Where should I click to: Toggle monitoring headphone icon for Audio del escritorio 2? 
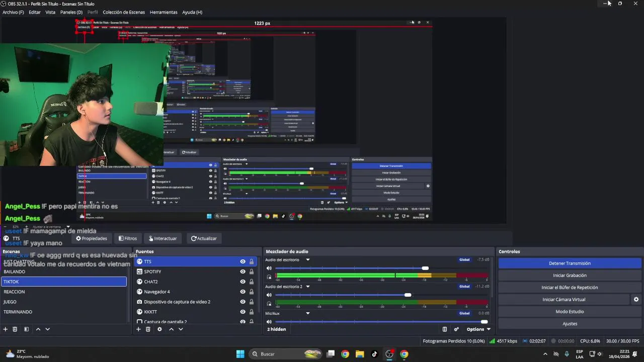pos(269,304)
